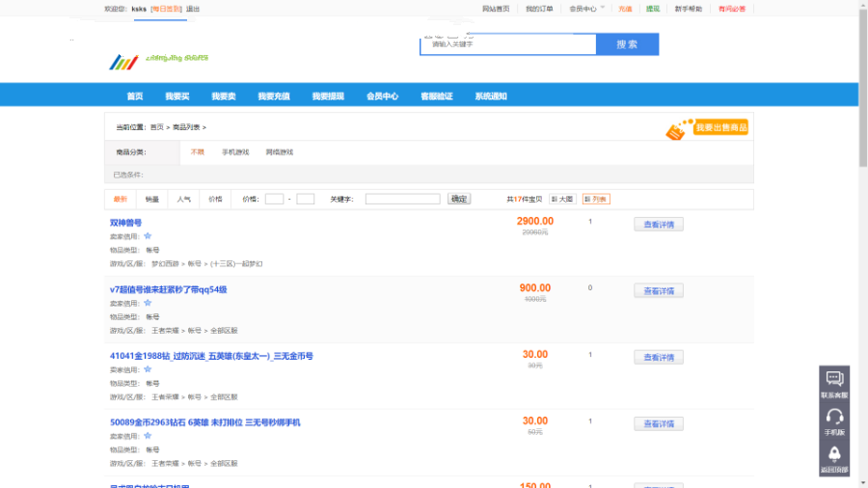Click the 900.00 price text

pos(534,287)
